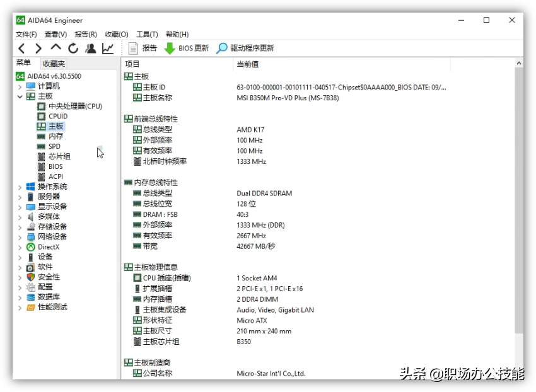Screen dimensions: 536x392
Task: Click the 驱动程序更新 toolbar label
Action: click(x=252, y=48)
